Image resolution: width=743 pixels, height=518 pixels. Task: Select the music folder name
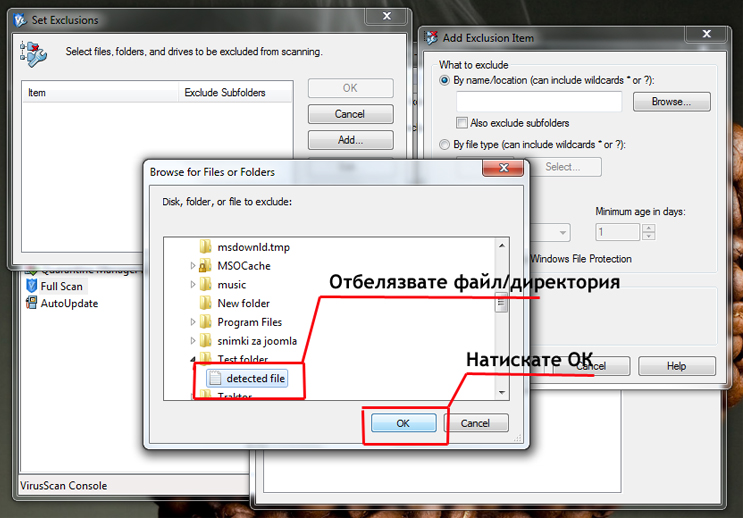click(231, 285)
